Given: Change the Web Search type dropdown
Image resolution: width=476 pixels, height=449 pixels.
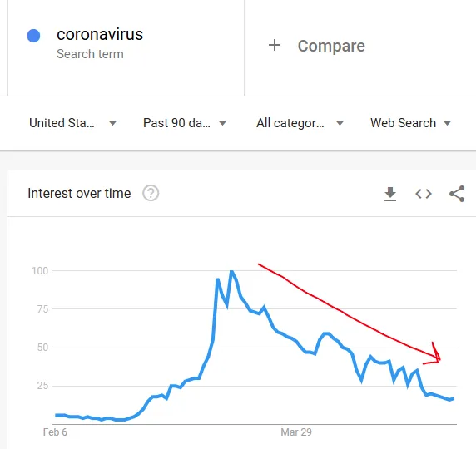Looking at the screenshot, I should tap(411, 123).
